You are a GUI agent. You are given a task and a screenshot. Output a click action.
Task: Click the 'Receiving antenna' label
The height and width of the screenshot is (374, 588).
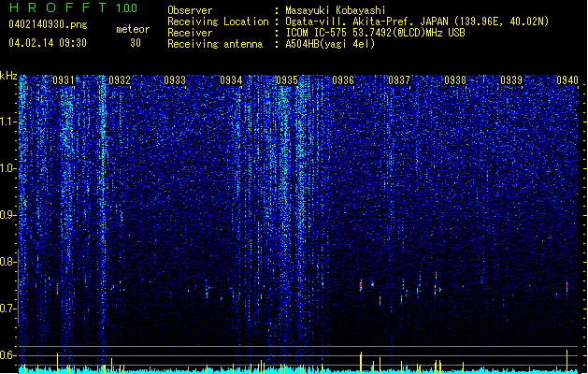(215, 44)
